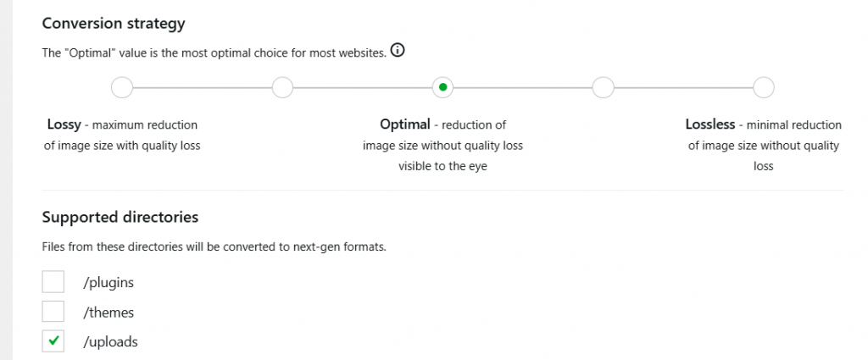
Task: Click slider track between Lossy and next step
Action: pyautogui.click(x=202, y=86)
